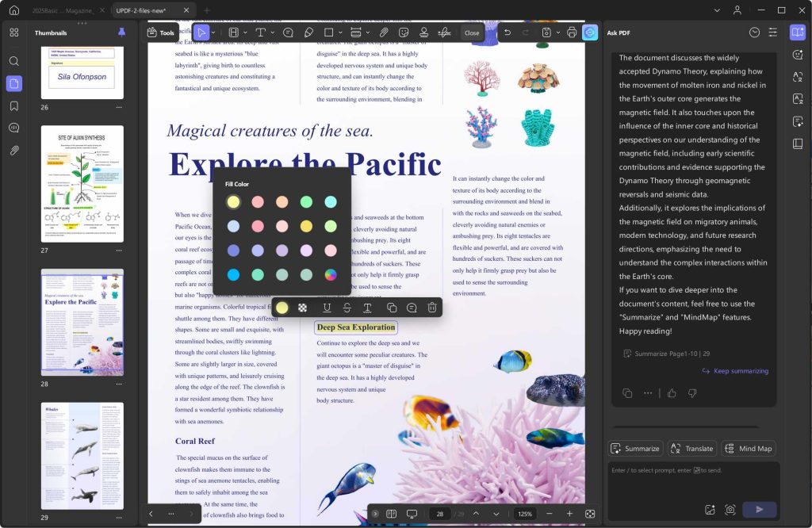The width and height of the screenshot is (812, 528).
Task: Click the signature tool icon
Action: tap(444, 33)
